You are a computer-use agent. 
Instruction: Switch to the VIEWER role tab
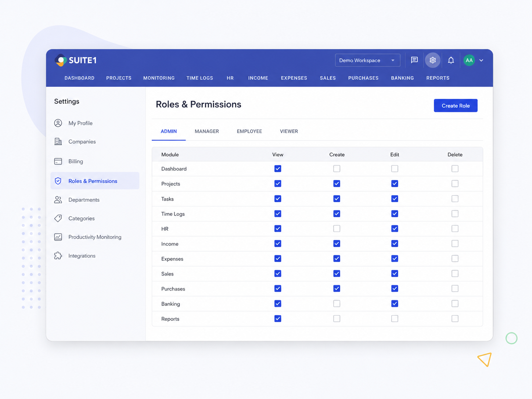[289, 131]
